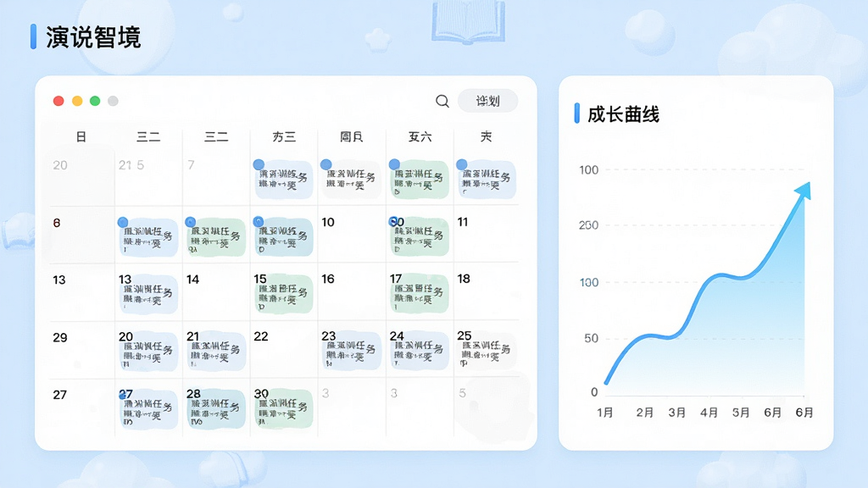Click the 1月 label on the chart axis
Viewport: 868px width, 488px height.
click(605, 413)
